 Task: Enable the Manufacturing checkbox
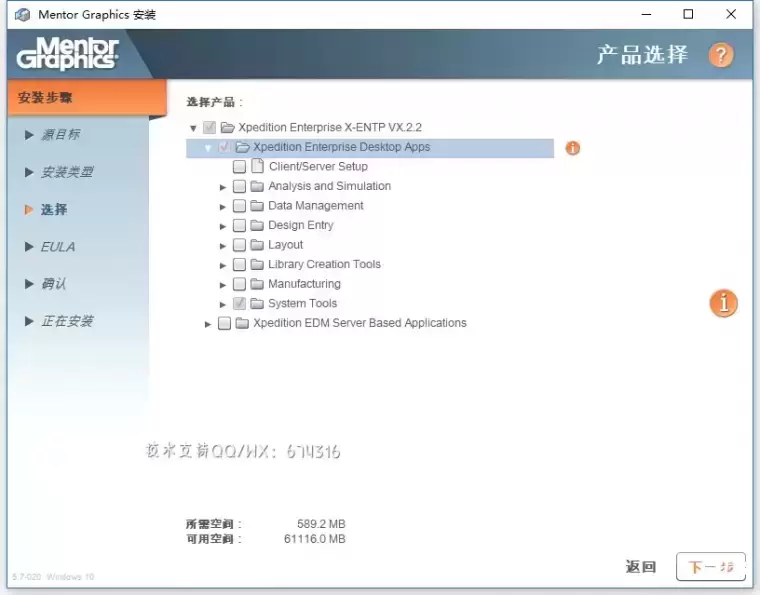point(239,284)
